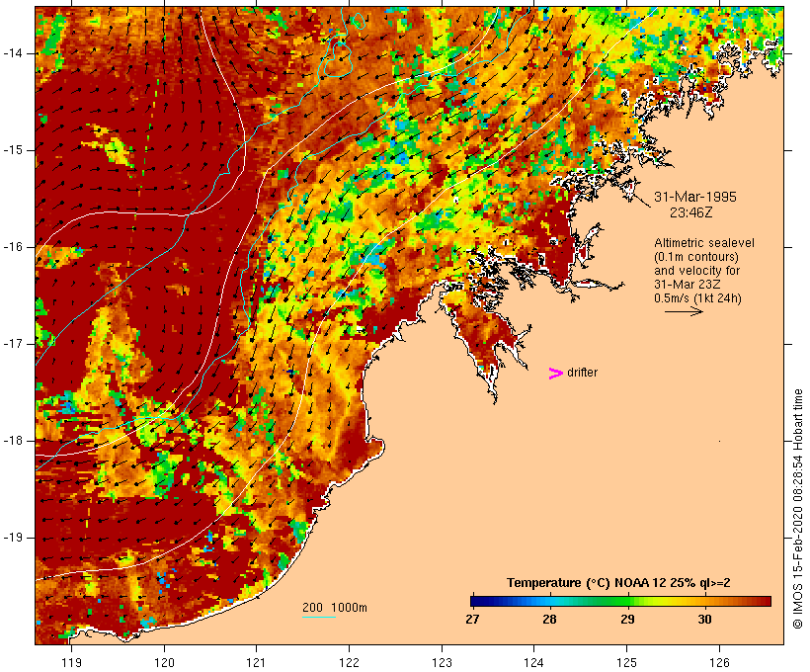Click the '0.5m/s (1kt 24h)' text

697,298
